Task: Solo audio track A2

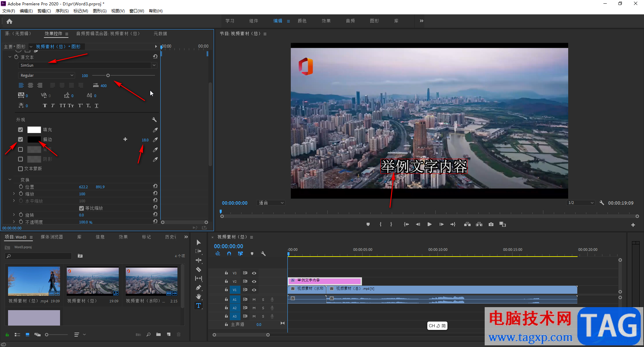Action: (x=263, y=308)
